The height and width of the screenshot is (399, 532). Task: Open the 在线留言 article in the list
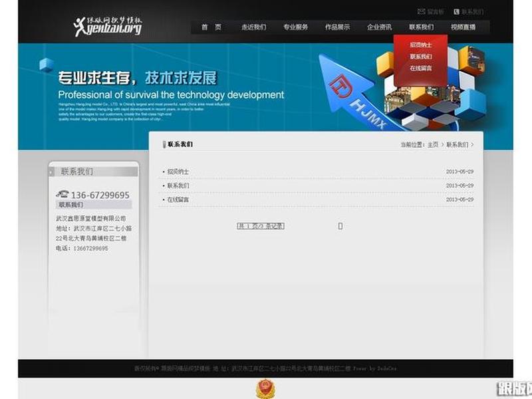pos(178,199)
